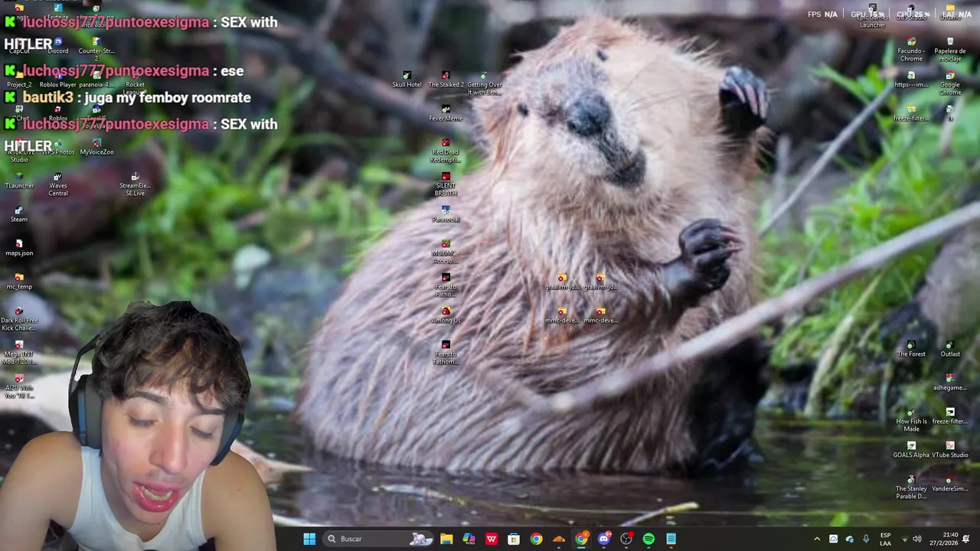Viewport: 980px width, 551px height.
Task: Select The Forest game shortcut
Action: [911, 349]
